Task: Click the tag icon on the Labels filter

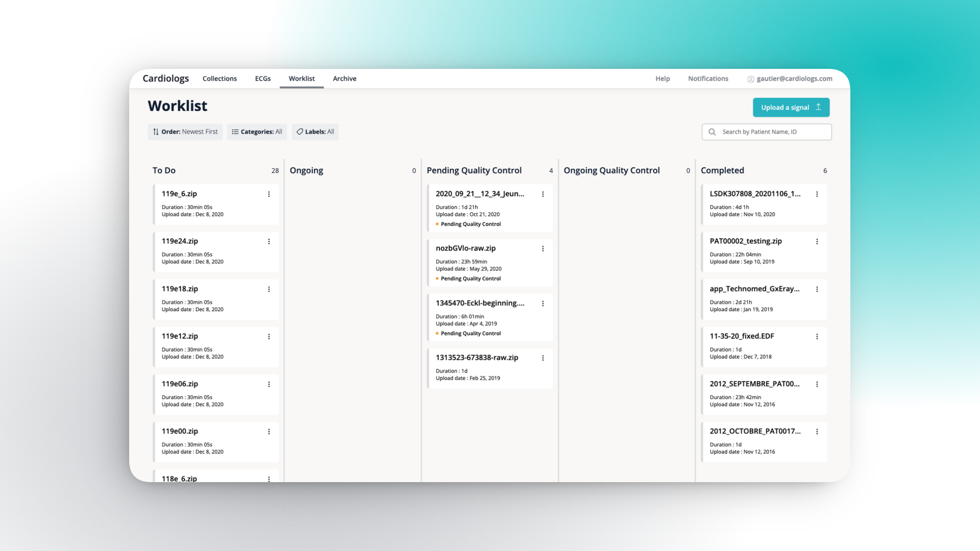Action: click(300, 132)
